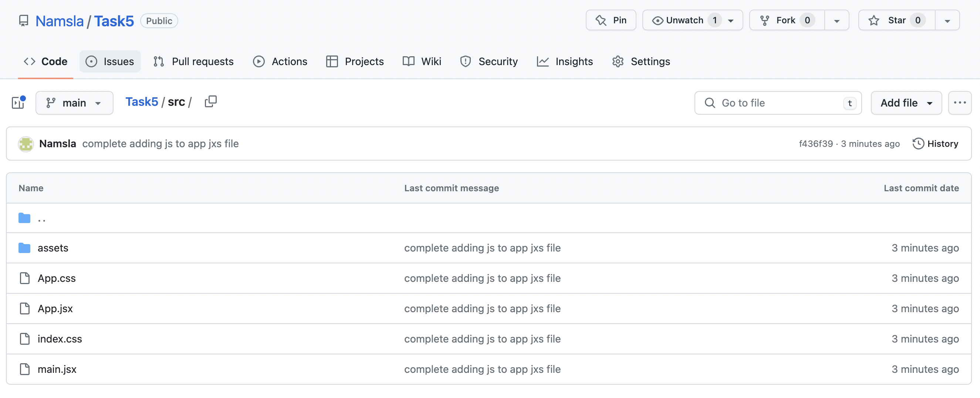Image resolution: width=980 pixels, height=398 pixels.
Task: Click the clock icon beside History
Action: tap(918, 144)
